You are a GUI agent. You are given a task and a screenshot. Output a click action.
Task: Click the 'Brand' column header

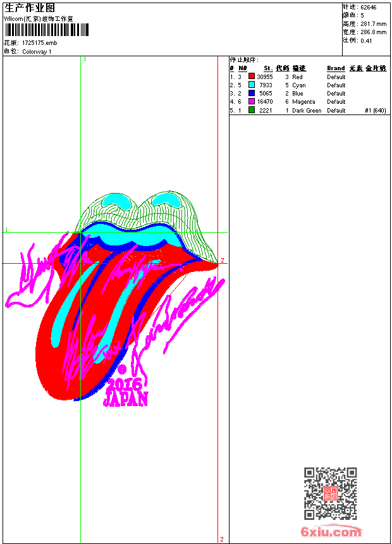[x=336, y=68]
